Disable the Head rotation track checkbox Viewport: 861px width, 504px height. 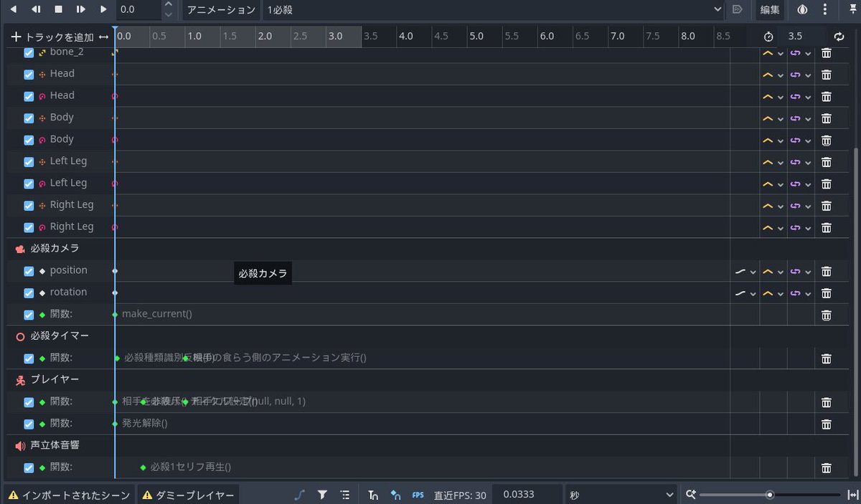click(x=29, y=96)
